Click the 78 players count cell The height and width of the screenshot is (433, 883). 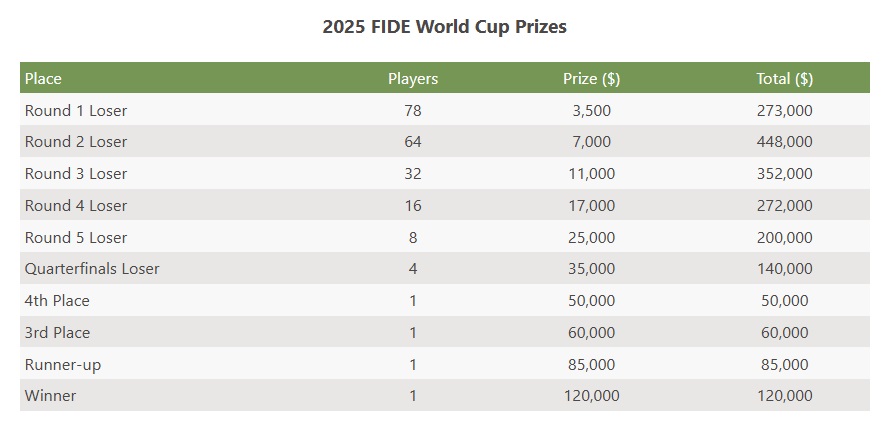tap(413, 110)
